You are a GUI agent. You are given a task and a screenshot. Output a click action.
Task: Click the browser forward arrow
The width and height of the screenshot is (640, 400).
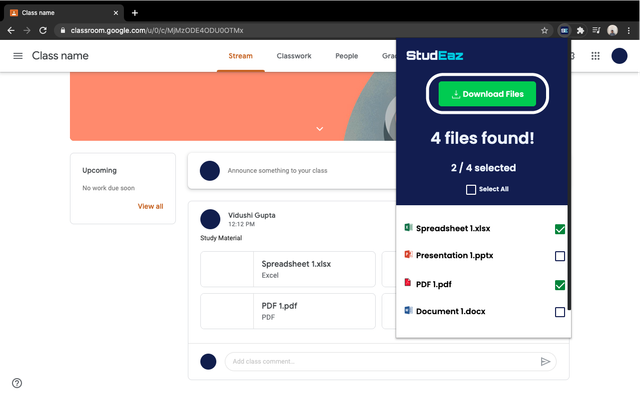pyautogui.click(x=27, y=31)
